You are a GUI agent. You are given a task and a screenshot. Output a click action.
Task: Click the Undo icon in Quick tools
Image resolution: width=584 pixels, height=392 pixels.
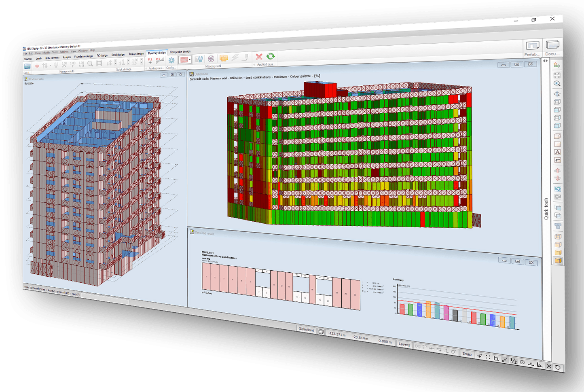pos(557,189)
